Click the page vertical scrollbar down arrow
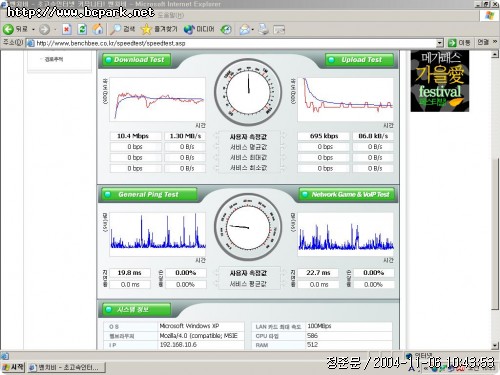This screenshot has height=375, width=500. coord(495,345)
